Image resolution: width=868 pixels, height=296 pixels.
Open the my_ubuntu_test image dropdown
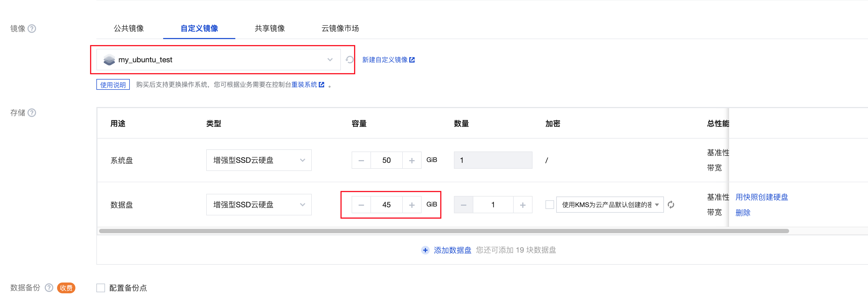(218, 60)
